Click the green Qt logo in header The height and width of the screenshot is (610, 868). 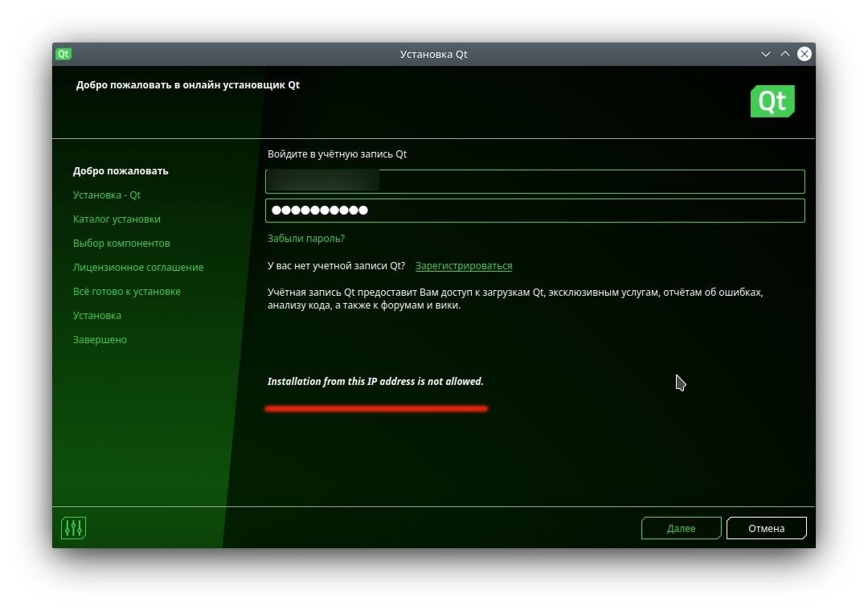(772, 101)
